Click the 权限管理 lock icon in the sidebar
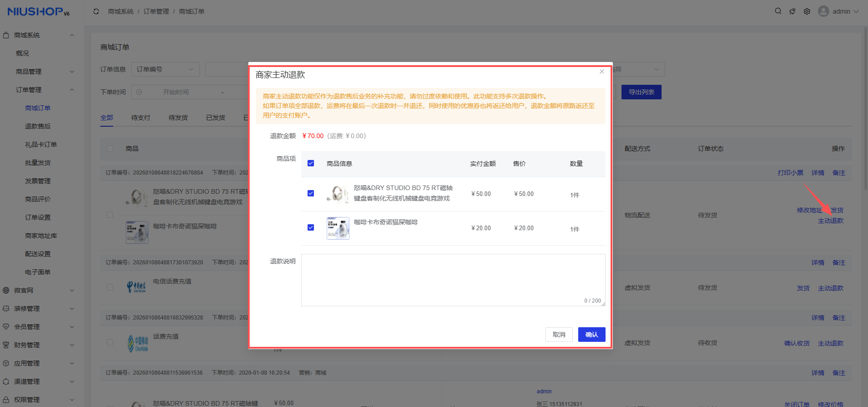This screenshot has height=407, width=868. click(6, 400)
